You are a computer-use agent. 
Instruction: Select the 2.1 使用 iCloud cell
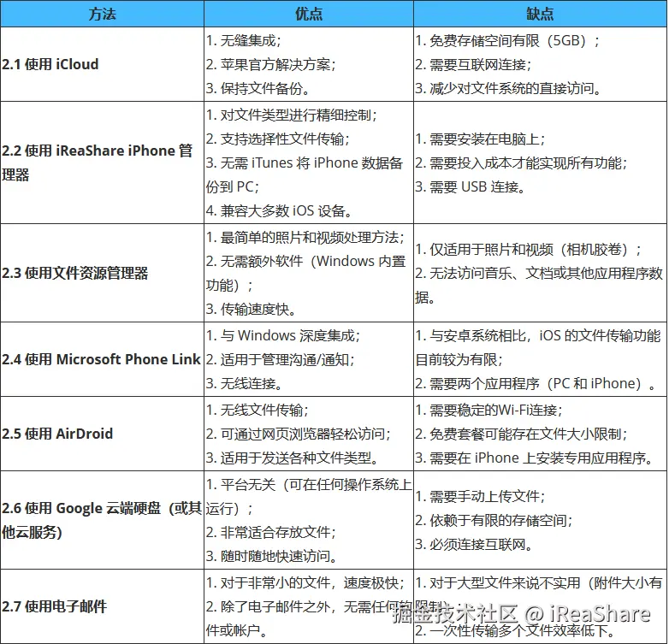[x=102, y=64]
